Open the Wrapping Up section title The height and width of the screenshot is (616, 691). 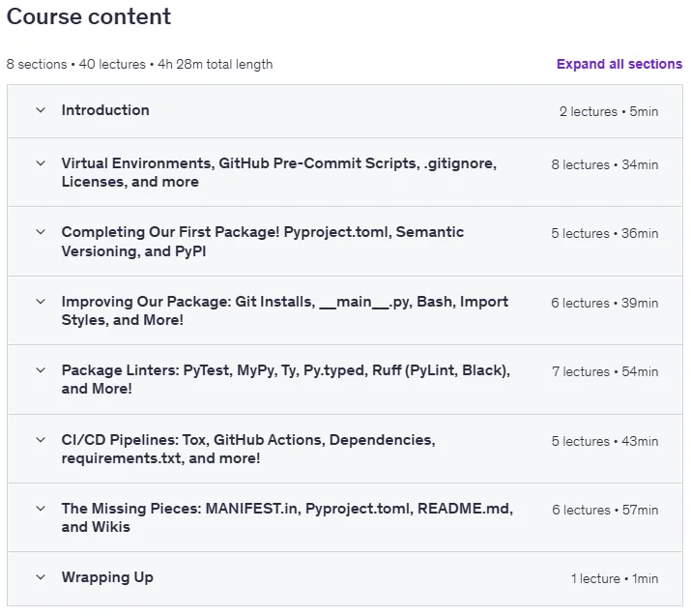107,577
